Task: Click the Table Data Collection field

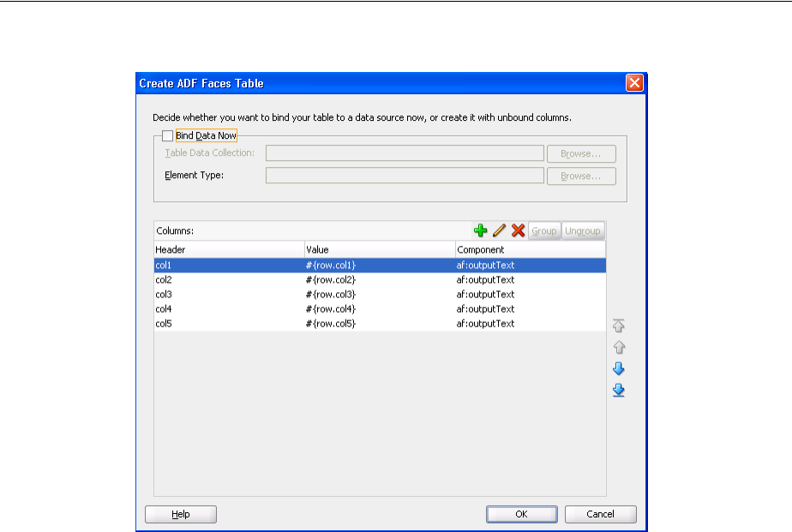Action: point(405,153)
